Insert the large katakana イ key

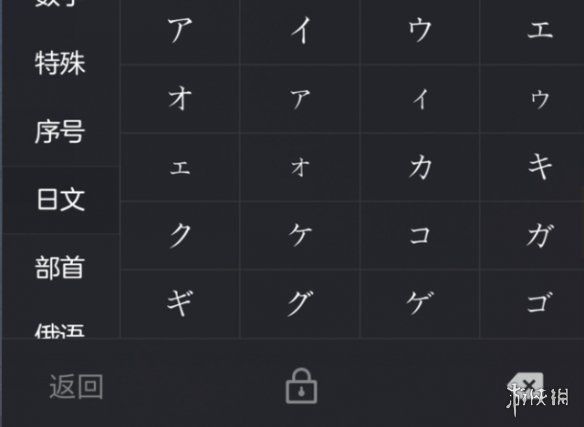pyautogui.click(x=300, y=30)
